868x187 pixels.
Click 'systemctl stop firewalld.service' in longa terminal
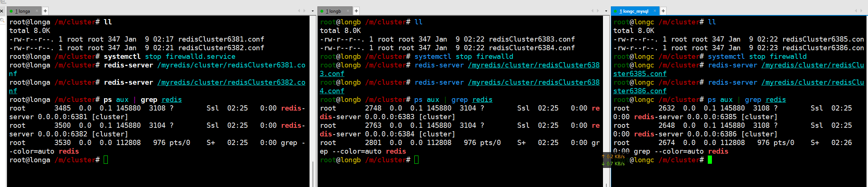click(x=170, y=57)
